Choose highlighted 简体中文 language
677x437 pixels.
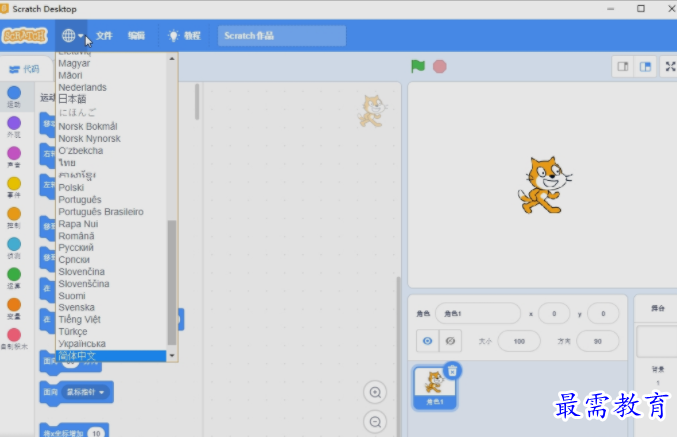[111, 356]
